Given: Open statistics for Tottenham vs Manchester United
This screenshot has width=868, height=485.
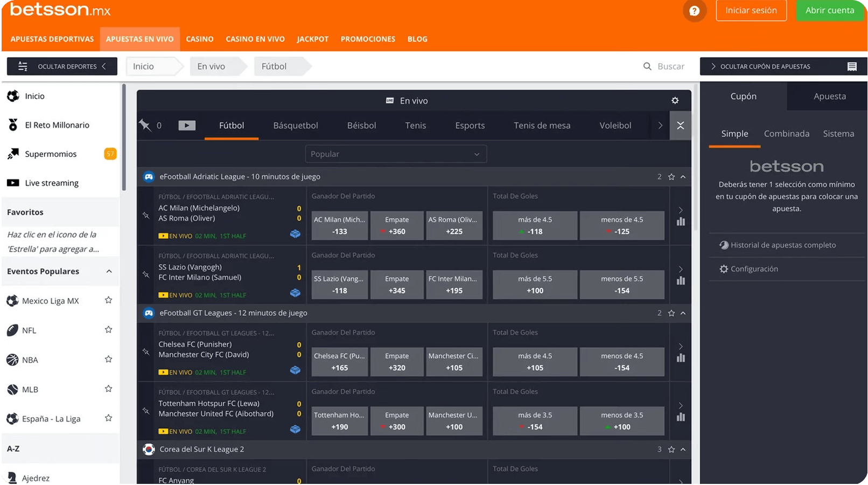Looking at the screenshot, I should (681, 417).
